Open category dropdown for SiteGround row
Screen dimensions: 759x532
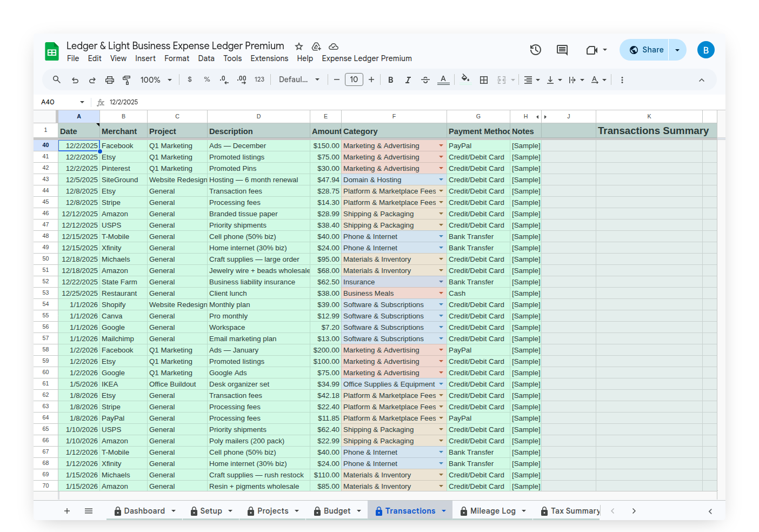441,179
